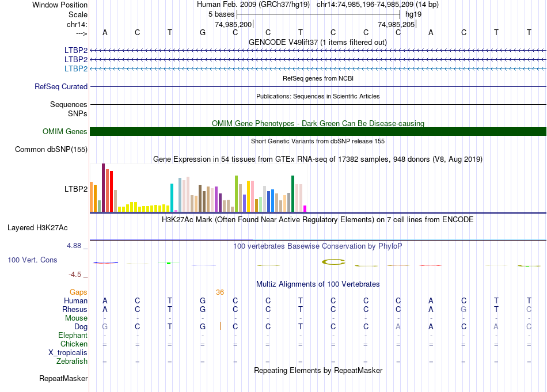Click the orange insertion tick in Dog row
Viewport: 547px width, 392px height.
[220, 326]
